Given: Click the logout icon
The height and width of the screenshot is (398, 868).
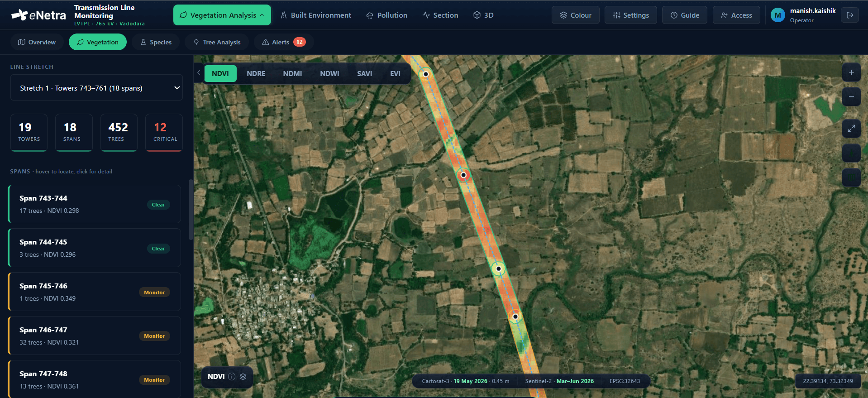Looking at the screenshot, I should [x=850, y=15].
